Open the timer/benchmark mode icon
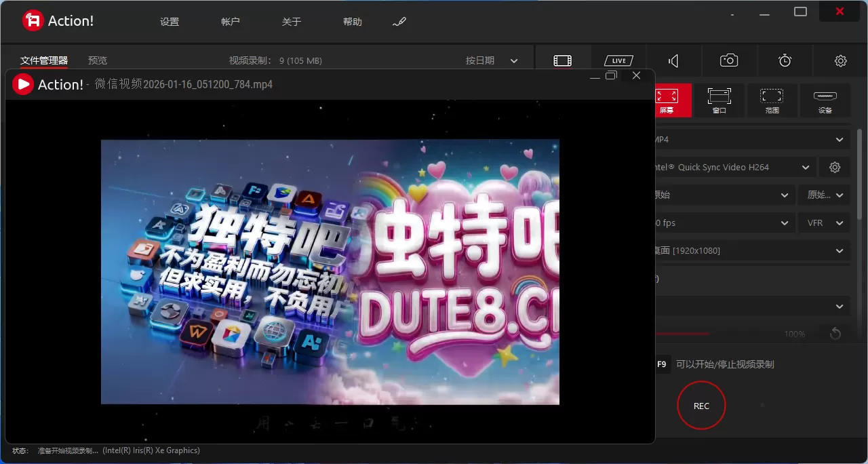 785,60
